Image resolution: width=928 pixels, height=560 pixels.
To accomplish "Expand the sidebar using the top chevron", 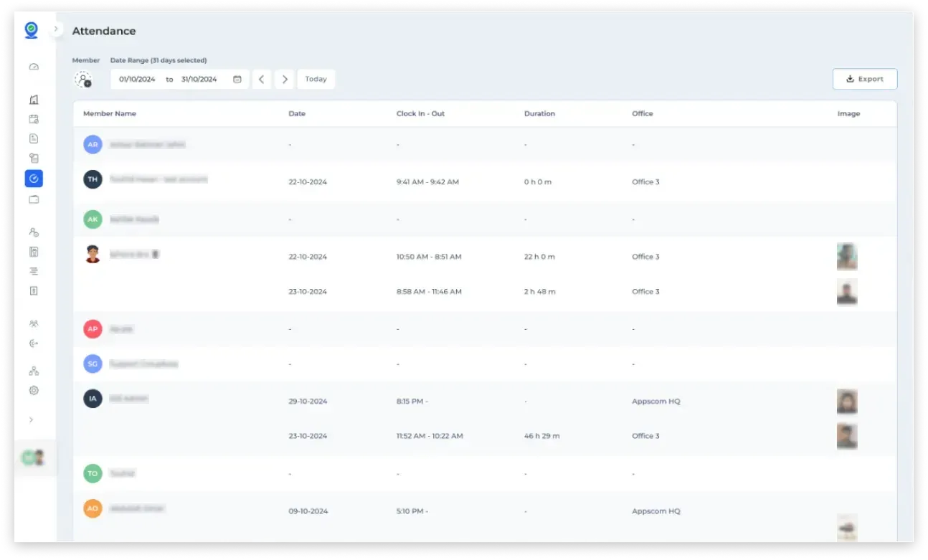I will tap(56, 29).
